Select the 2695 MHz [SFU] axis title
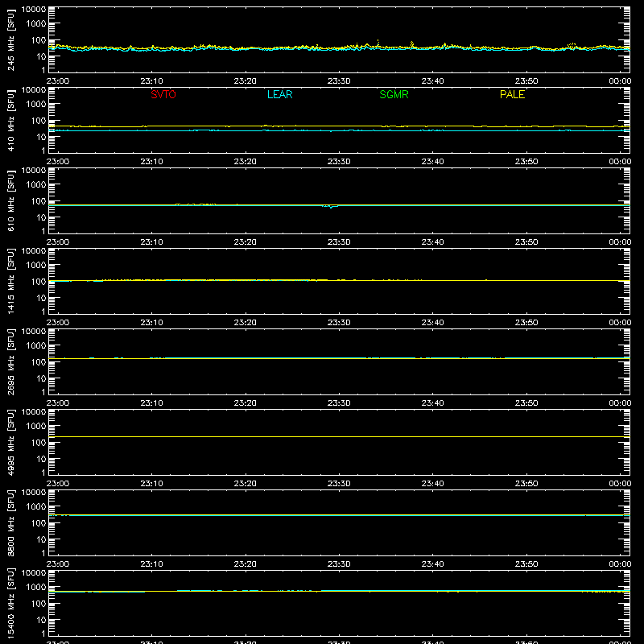Screen dimensions: 644x644 click(10, 361)
